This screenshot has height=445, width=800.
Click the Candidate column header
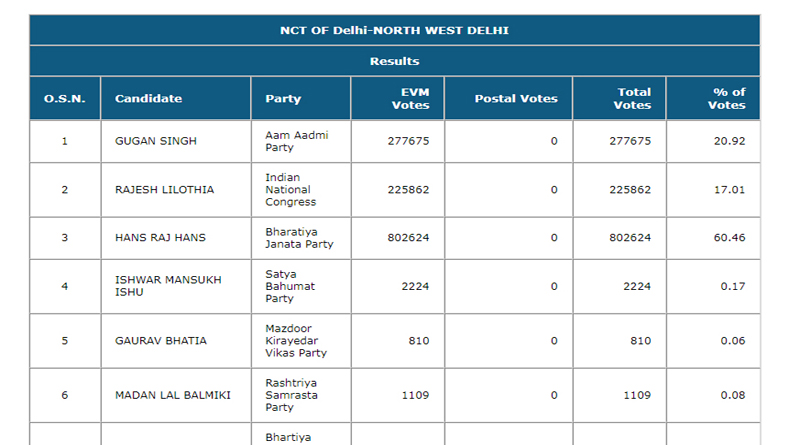pyautogui.click(x=148, y=98)
